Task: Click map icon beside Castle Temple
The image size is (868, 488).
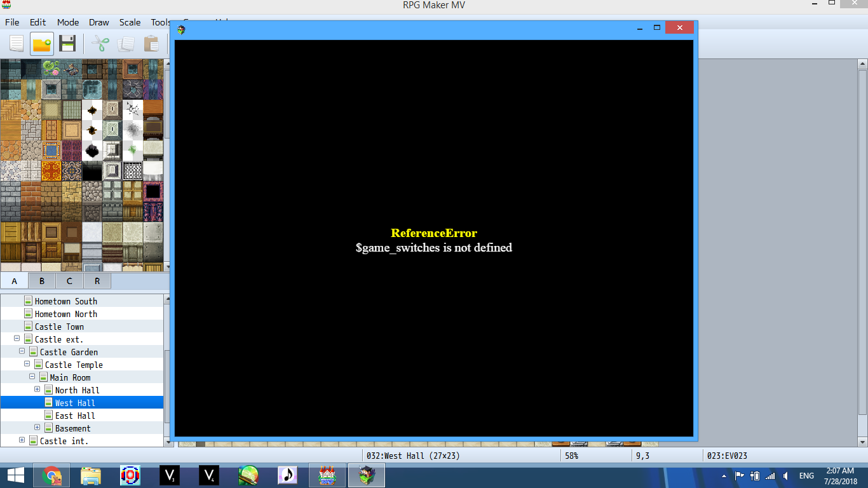Action: pyautogui.click(x=38, y=365)
